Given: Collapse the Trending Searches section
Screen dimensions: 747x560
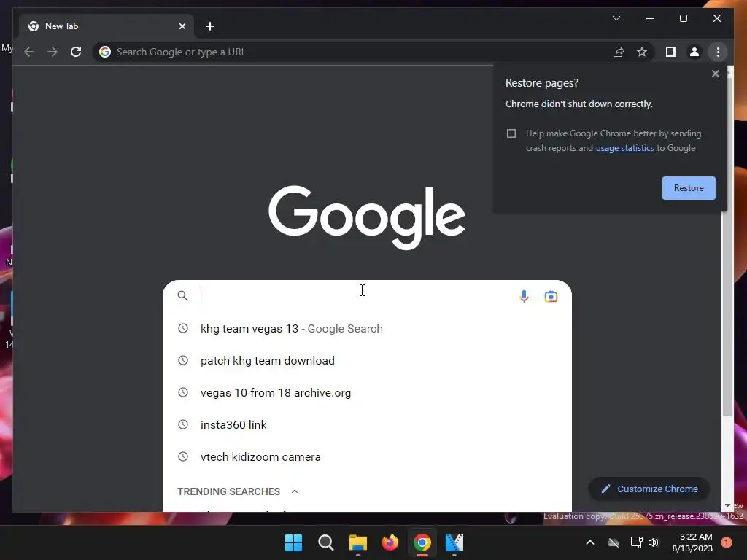Looking at the screenshot, I should click(x=295, y=491).
